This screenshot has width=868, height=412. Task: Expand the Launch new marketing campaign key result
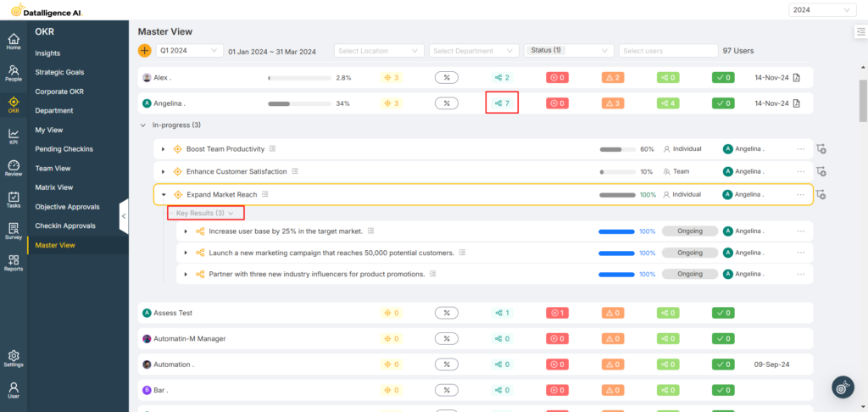(x=186, y=253)
